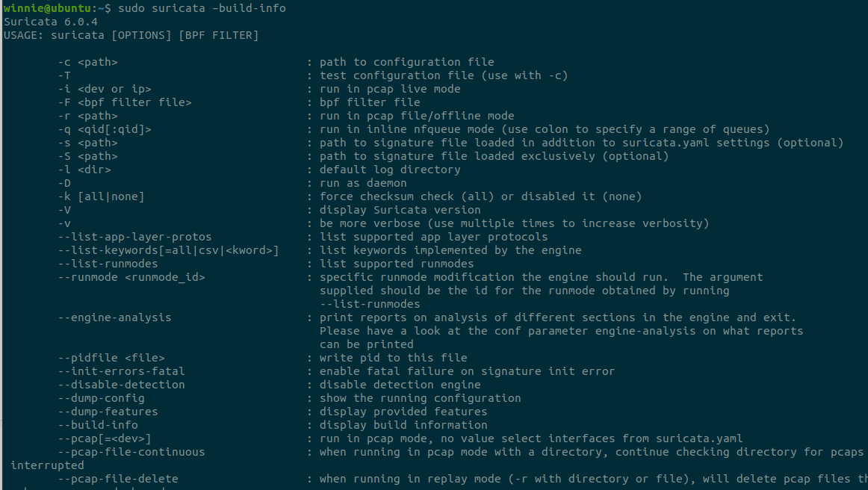Select the -i <dev or ip> option
This screenshot has height=490, width=868.
[105, 89]
